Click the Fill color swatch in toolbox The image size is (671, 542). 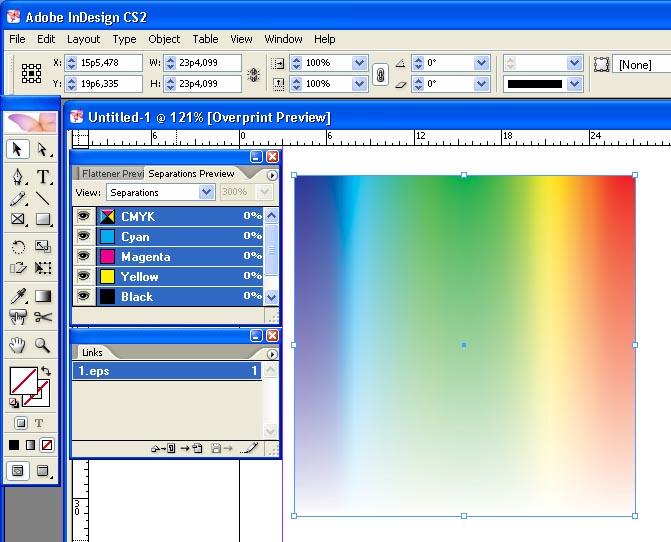click(23, 380)
